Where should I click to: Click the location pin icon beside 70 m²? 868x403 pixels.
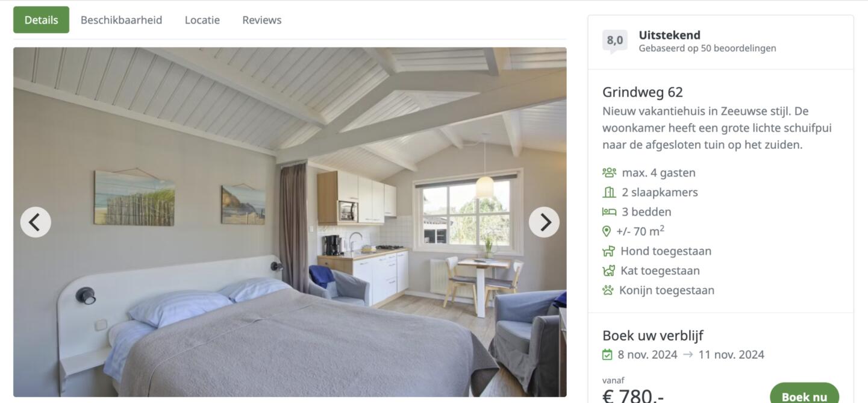tap(607, 231)
